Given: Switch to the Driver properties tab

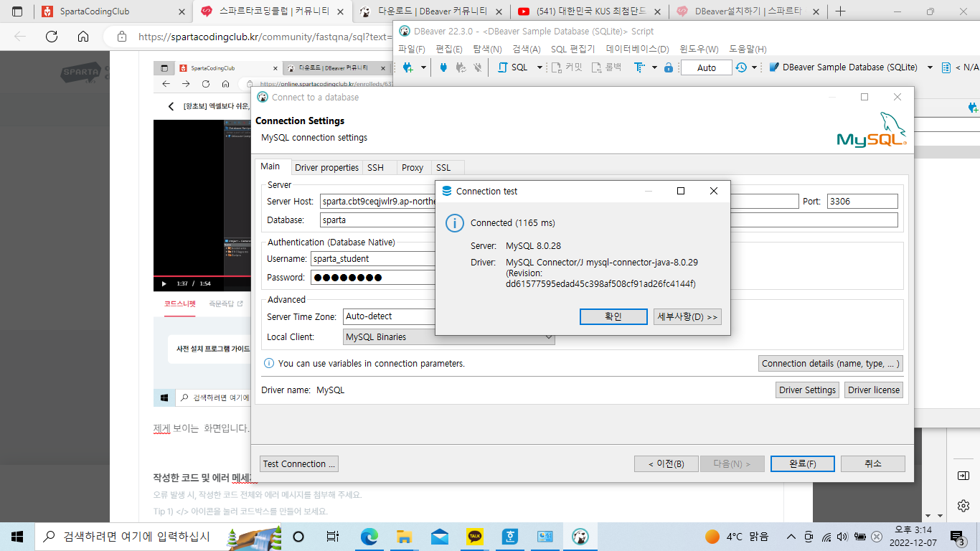Looking at the screenshot, I should click(327, 168).
